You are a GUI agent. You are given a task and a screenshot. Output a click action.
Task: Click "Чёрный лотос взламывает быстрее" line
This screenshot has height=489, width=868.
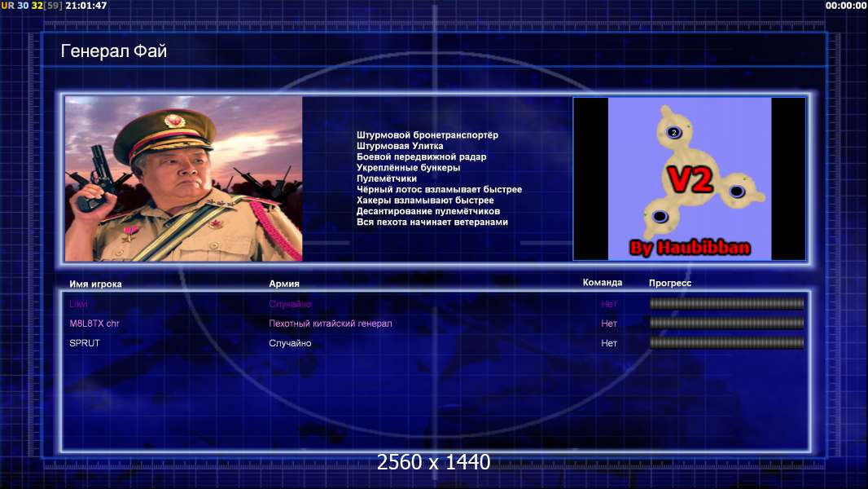point(439,189)
